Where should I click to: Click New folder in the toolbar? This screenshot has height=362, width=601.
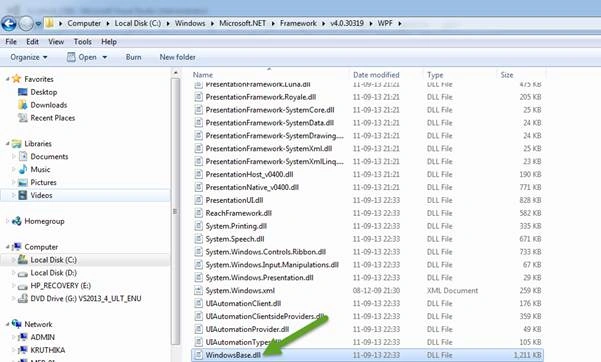177,57
